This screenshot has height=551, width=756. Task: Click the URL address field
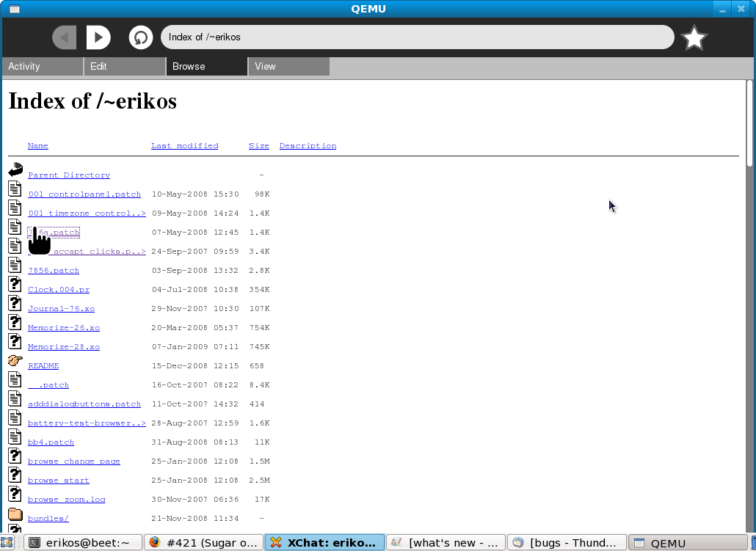click(417, 37)
